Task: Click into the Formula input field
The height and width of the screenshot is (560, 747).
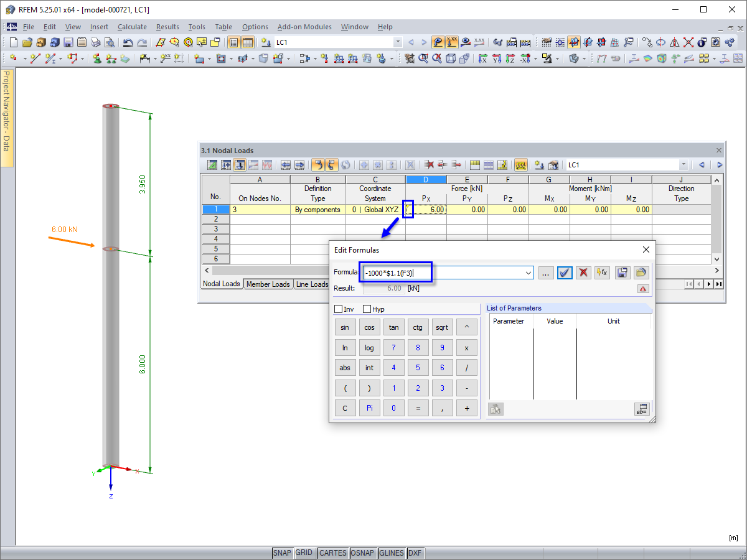Action: pos(448,273)
